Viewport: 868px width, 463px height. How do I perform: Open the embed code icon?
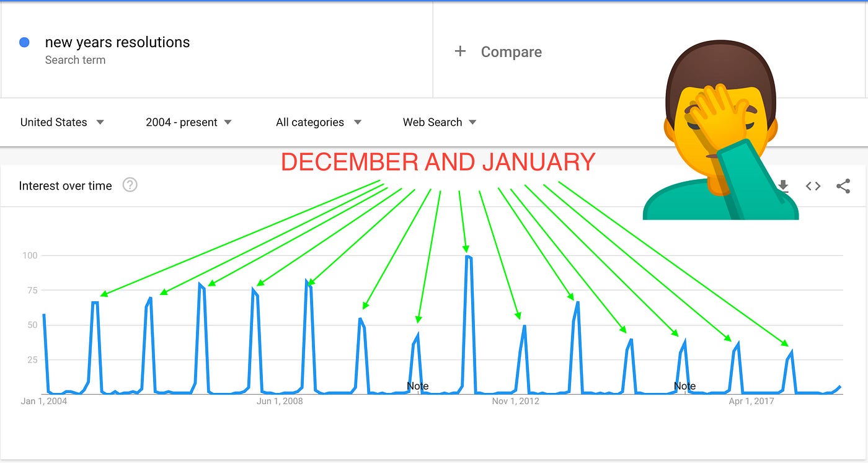point(813,186)
